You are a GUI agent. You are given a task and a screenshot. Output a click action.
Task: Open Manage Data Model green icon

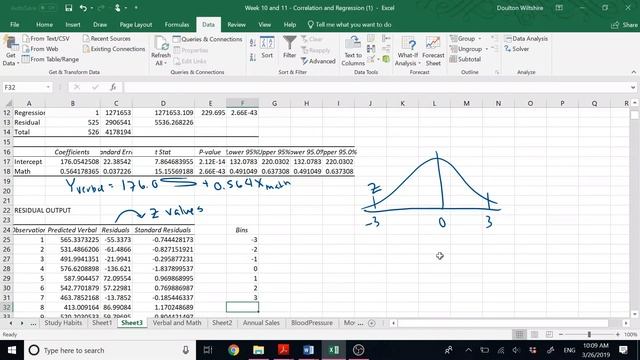386,60
